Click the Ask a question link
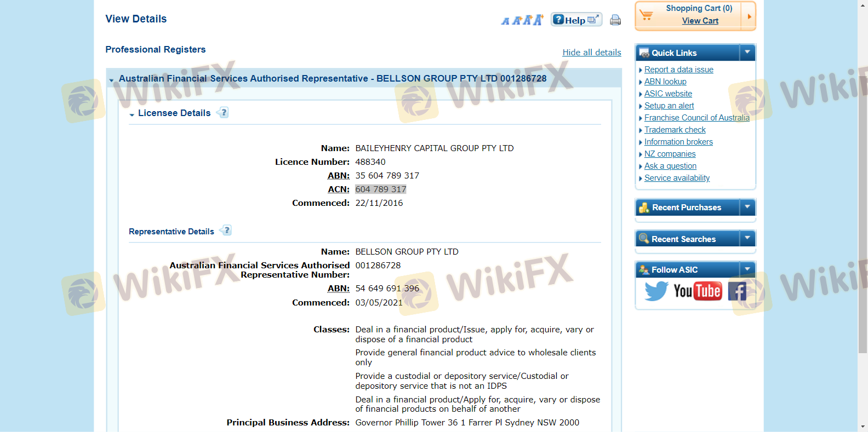The image size is (868, 432). [x=670, y=166]
